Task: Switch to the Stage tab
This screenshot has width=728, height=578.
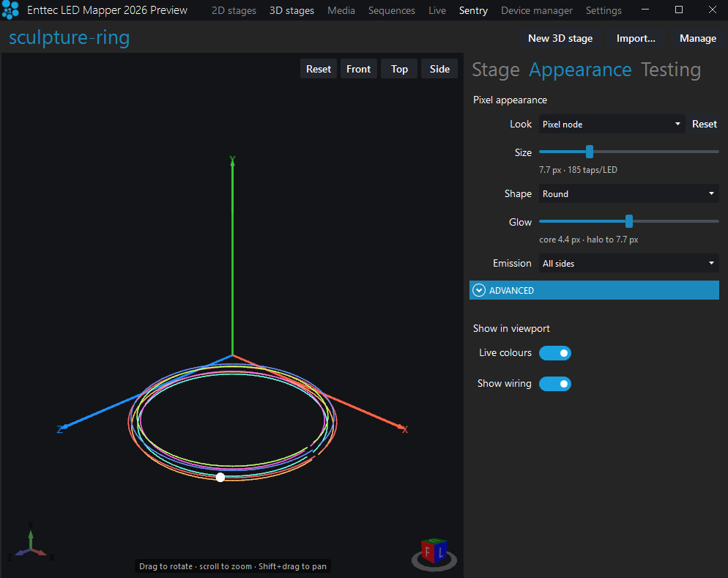Action: click(495, 70)
